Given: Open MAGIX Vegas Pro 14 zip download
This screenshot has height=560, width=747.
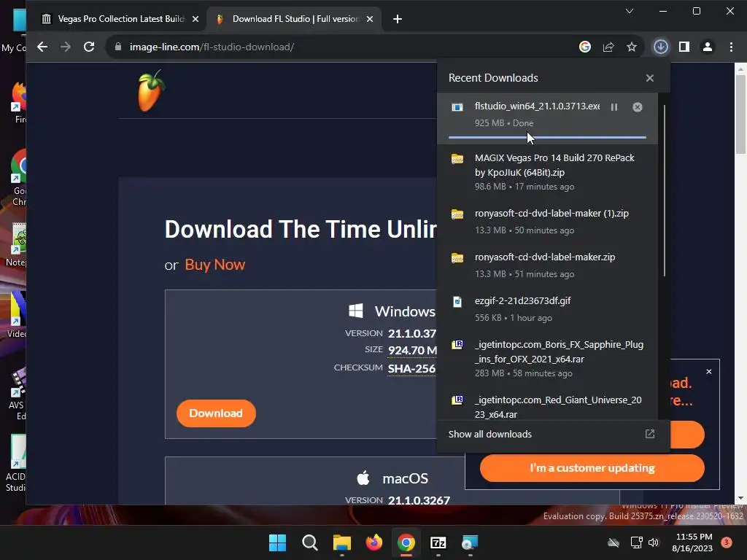Looking at the screenshot, I should click(x=547, y=171).
